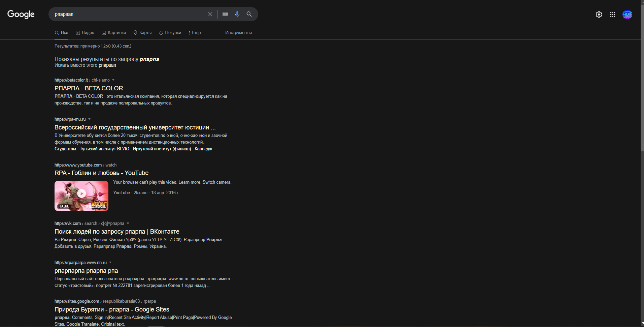The width and height of the screenshot is (644, 327).
Task: Open RPA - Гоблин и любовь YouTube result
Action: [101, 173]
